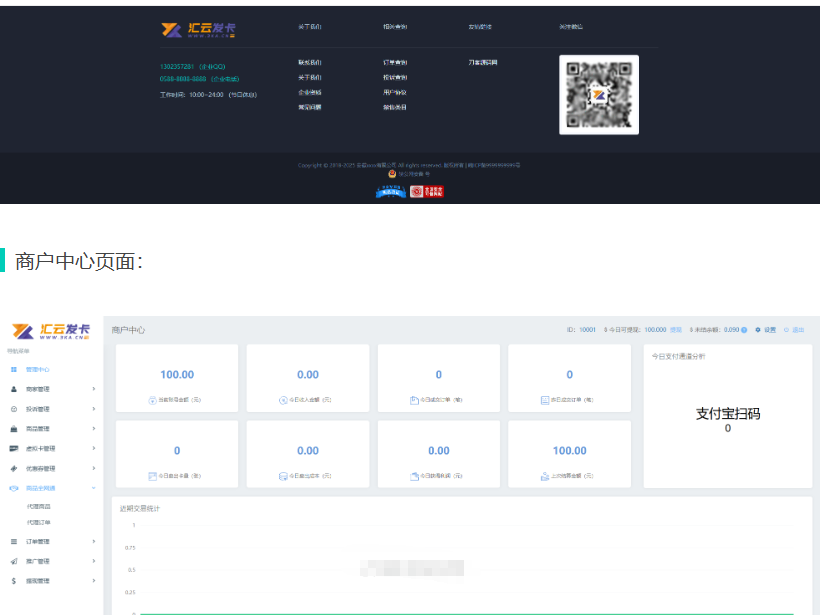Select the 管理中心 dashboard icon
The image size is (820, 615).
(14, 371)
